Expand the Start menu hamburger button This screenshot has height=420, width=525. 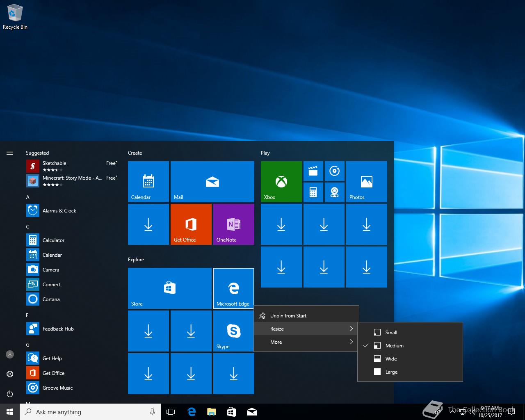pos(10,153)
